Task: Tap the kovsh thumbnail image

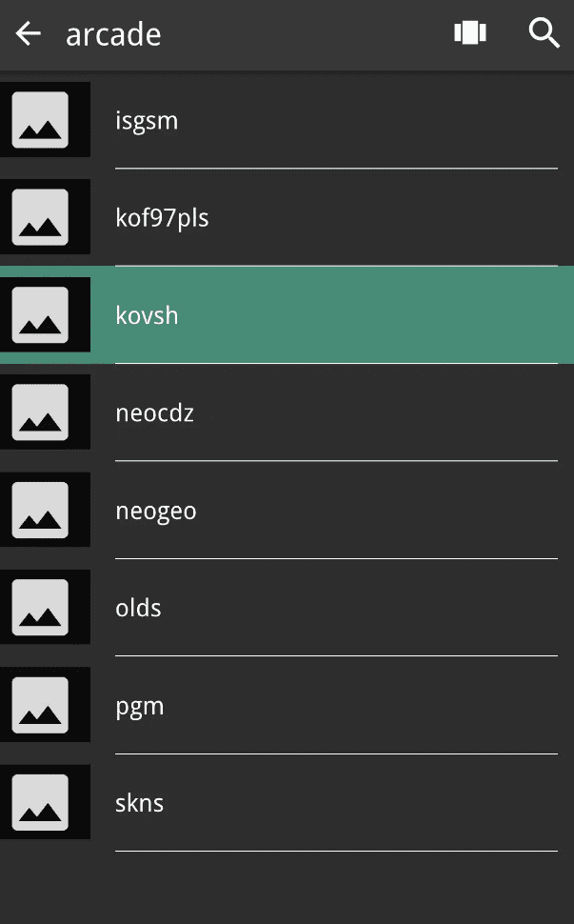Action: point(40,315)
